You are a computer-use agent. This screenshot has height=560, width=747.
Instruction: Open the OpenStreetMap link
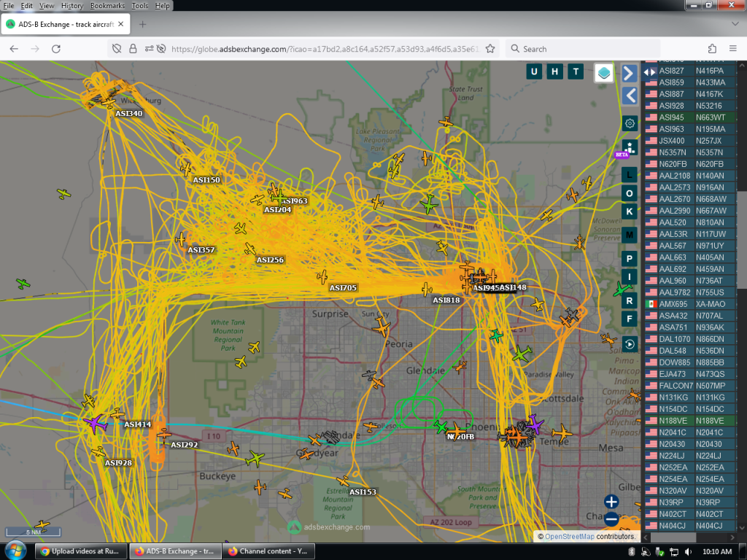click(x=569, y=536)
